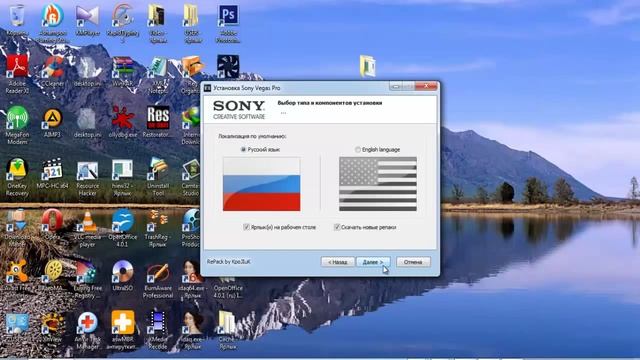
Task: Open the WinRAR desktop shortcut
Action: [123, 66]
